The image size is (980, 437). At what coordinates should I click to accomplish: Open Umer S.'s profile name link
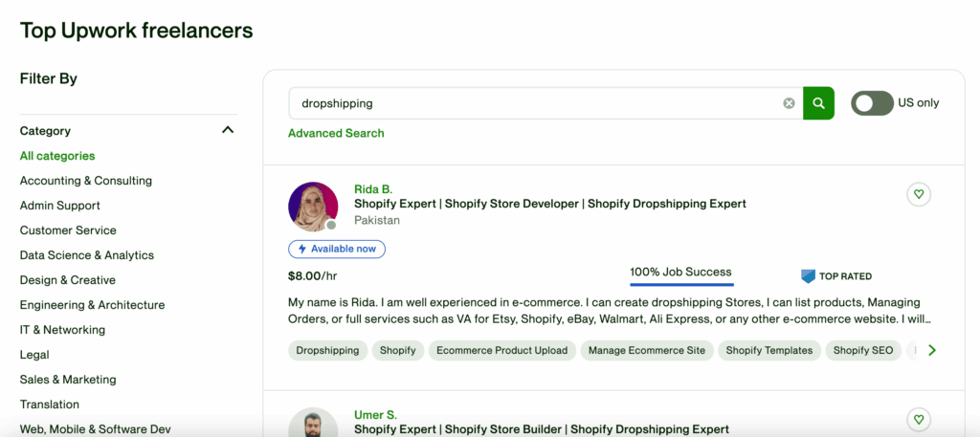pyautogui.click(x=375, y=414)
